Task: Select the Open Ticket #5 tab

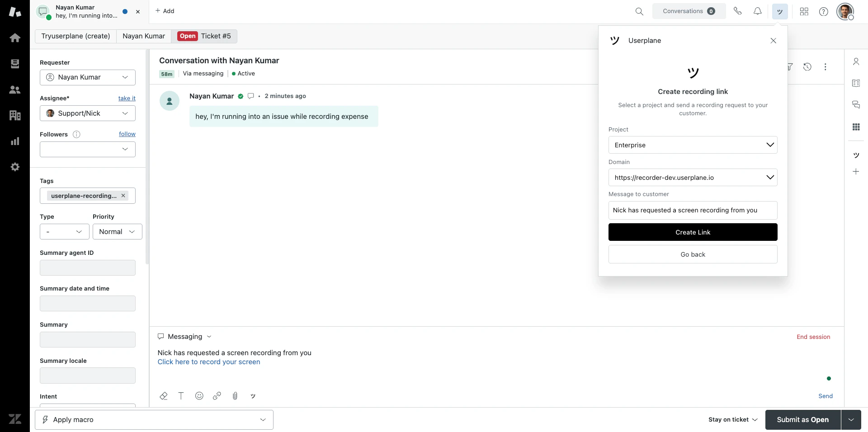Action: (x=204, y=36)
